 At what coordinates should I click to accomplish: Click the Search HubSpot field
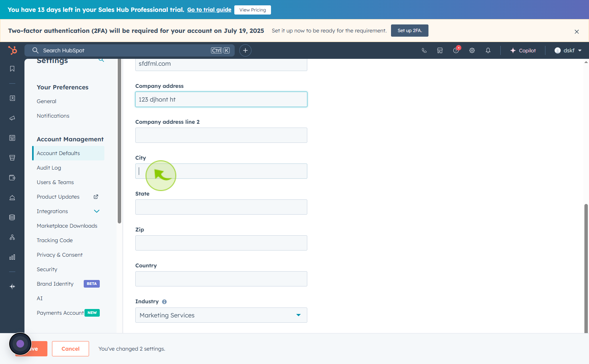click(130, 50)
